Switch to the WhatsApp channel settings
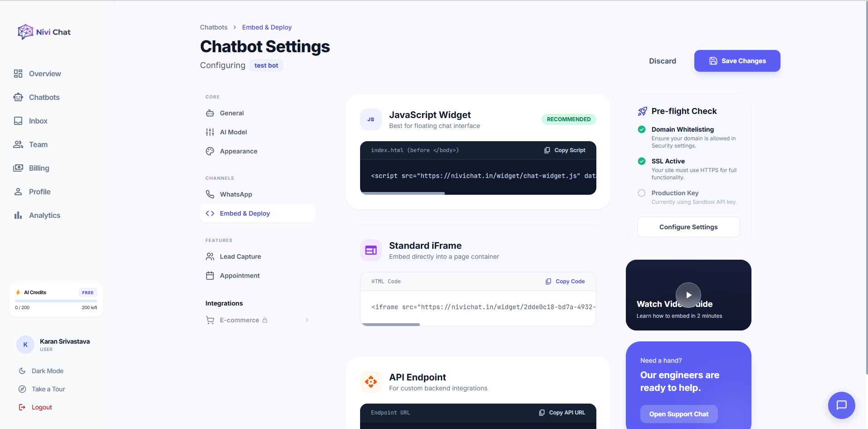Image resolution: width=868 pixels, height=429 pixels. [x=258, y=194]
